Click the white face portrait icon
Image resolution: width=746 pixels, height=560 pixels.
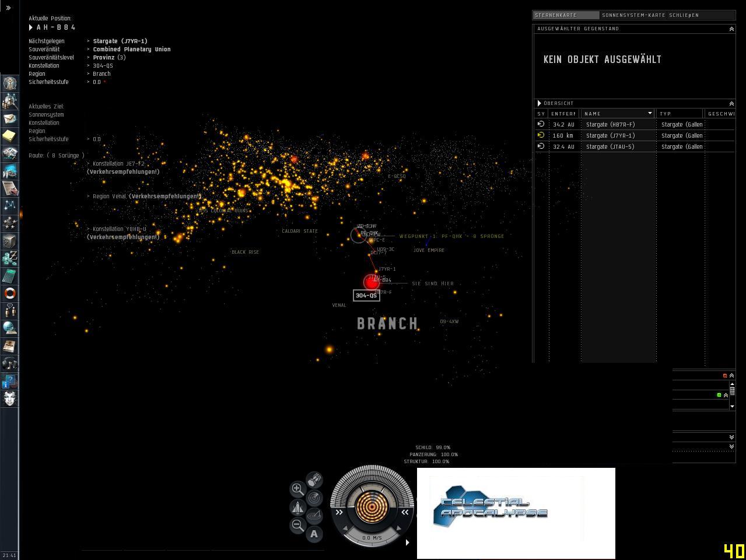10,398
